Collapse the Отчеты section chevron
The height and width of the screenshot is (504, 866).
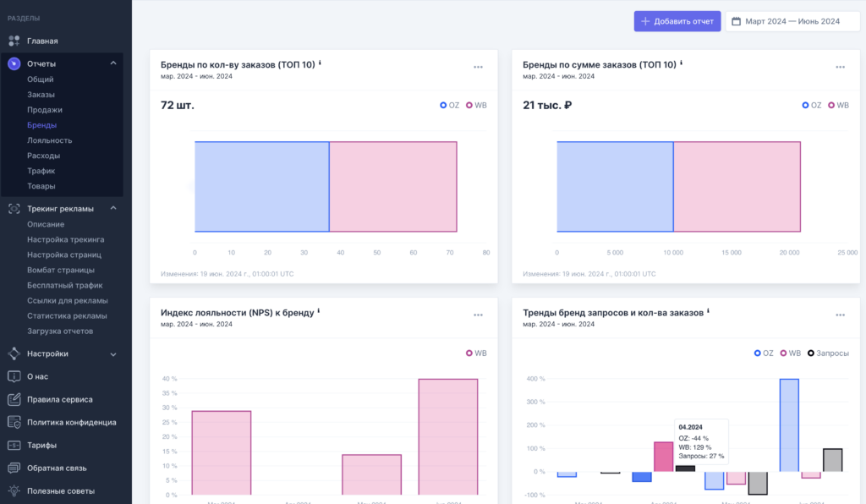(x=113, y=63)
